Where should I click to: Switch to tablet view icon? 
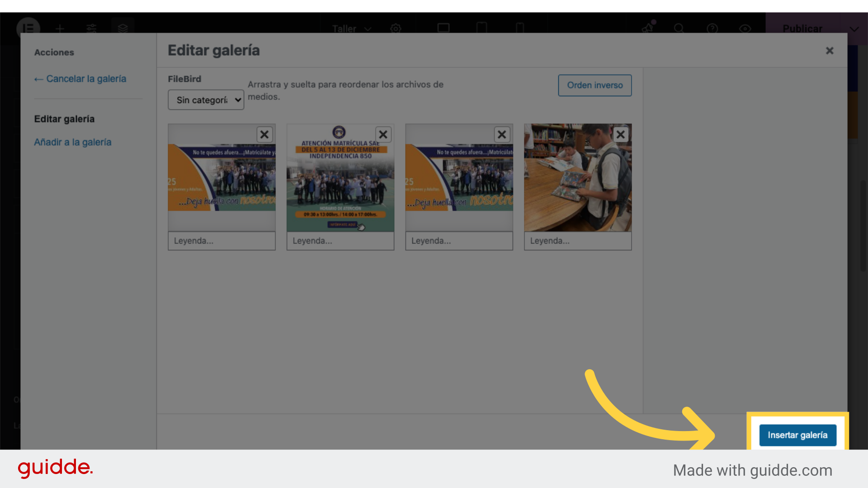481,28
